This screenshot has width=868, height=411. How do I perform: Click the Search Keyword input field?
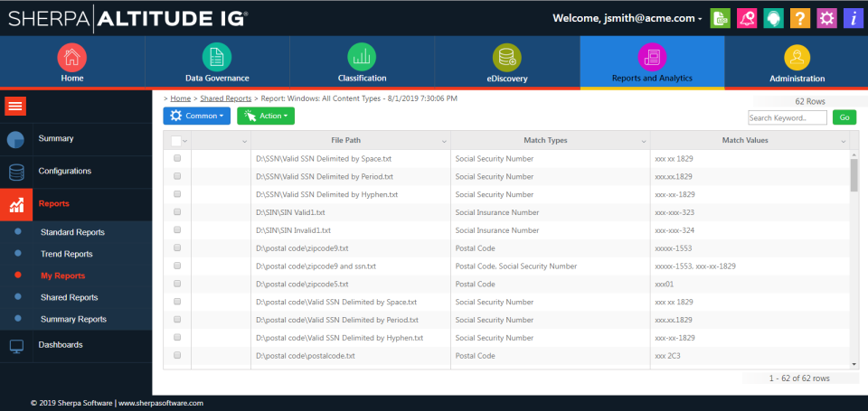click(788, 117)
